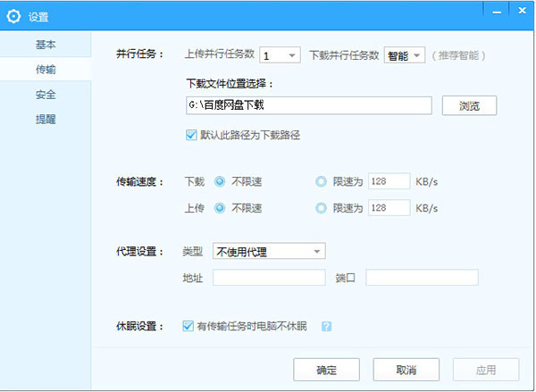
Task: Switch to the 基本 tab
Action: 46,45
